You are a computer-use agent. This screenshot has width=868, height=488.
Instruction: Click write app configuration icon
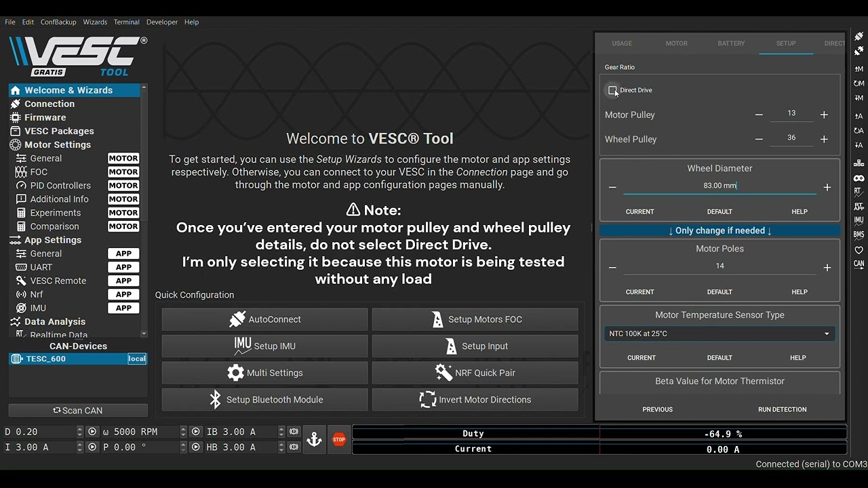pos(859,145)
